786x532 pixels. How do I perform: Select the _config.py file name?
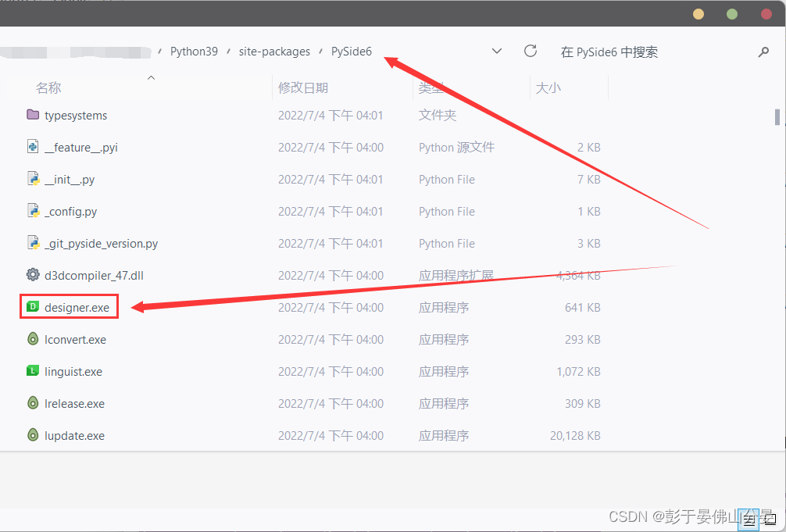[x=70, y=212]
